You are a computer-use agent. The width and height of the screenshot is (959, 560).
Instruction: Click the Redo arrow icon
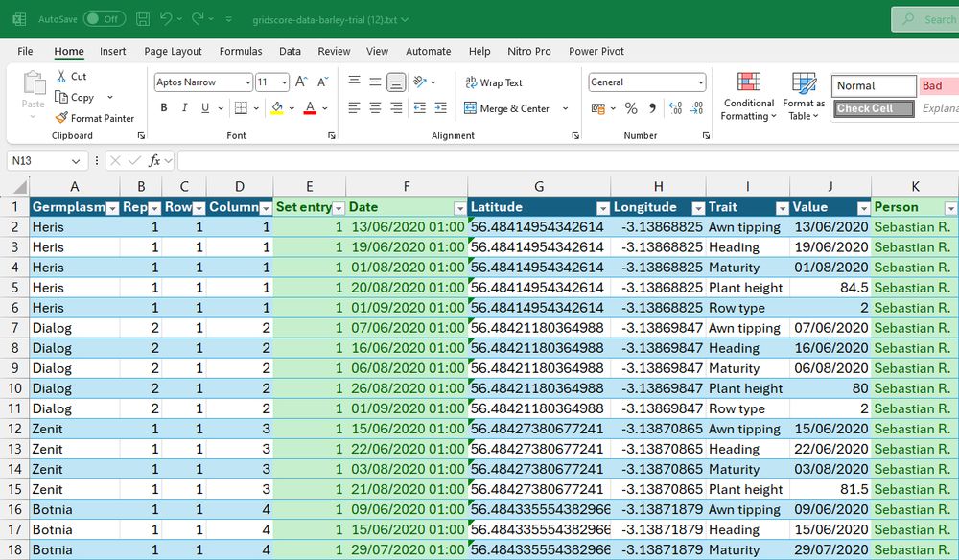[x=198, y=19]
